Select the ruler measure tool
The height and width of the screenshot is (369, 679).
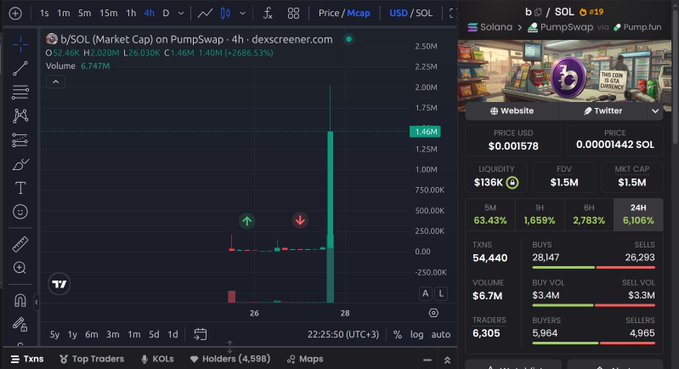pyautogui.click(x=20, y=244)
